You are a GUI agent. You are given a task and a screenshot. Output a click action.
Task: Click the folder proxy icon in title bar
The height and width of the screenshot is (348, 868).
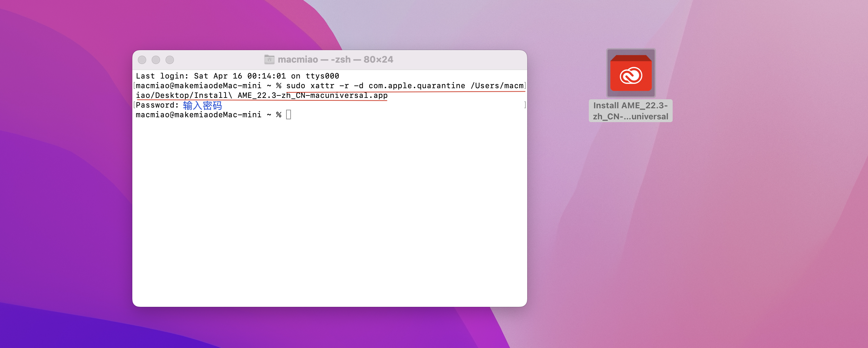269,59
